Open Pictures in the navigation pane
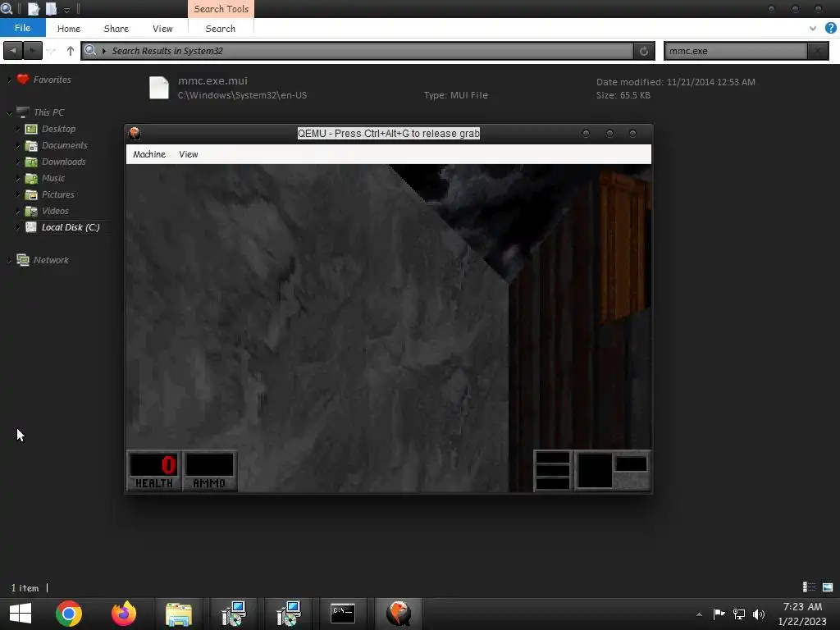Viewport: 840px width, 630px height. [58, 194]
